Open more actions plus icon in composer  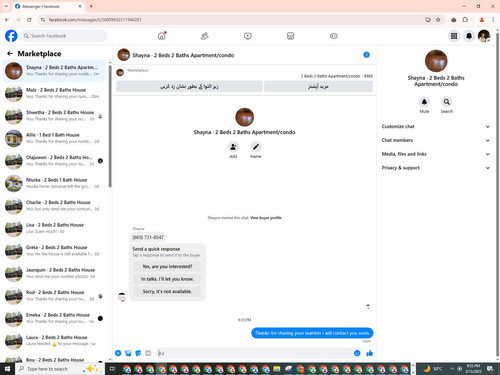[118, 353]
